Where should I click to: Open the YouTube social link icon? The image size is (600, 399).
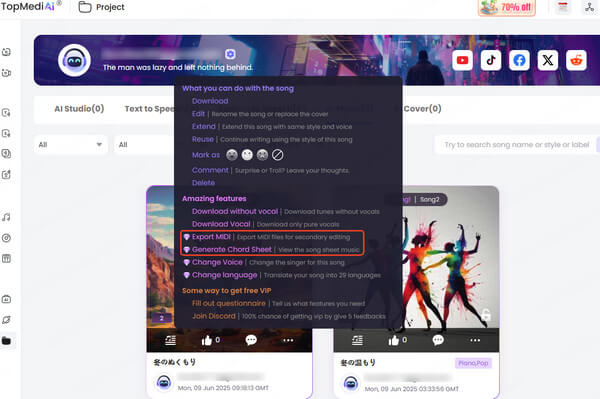click(x=462, y=60)
